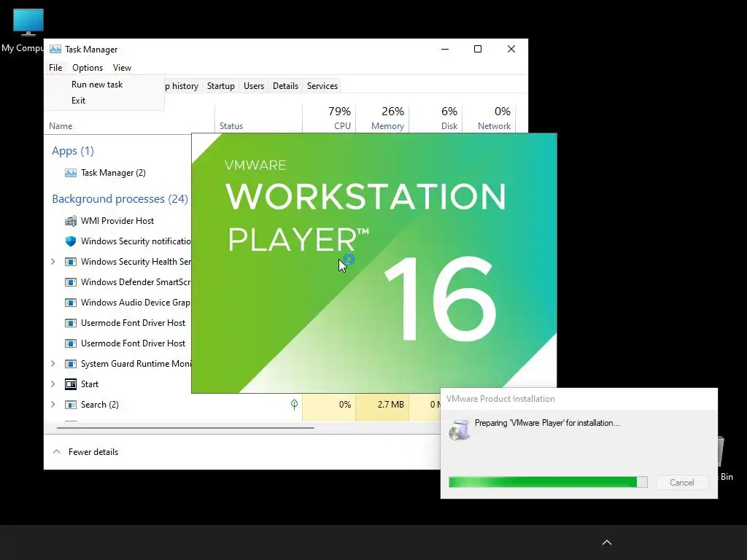Image resolution: width=747 pixels, height=560 pixels.
Task: Click Fewer details link
Action: point(93,452)
